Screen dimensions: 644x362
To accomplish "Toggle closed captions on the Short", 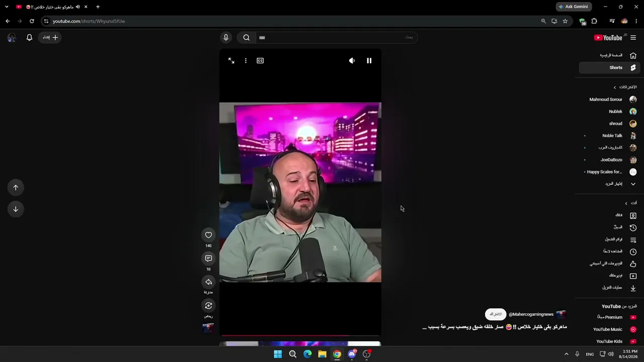I will click(x=260, y=61).
